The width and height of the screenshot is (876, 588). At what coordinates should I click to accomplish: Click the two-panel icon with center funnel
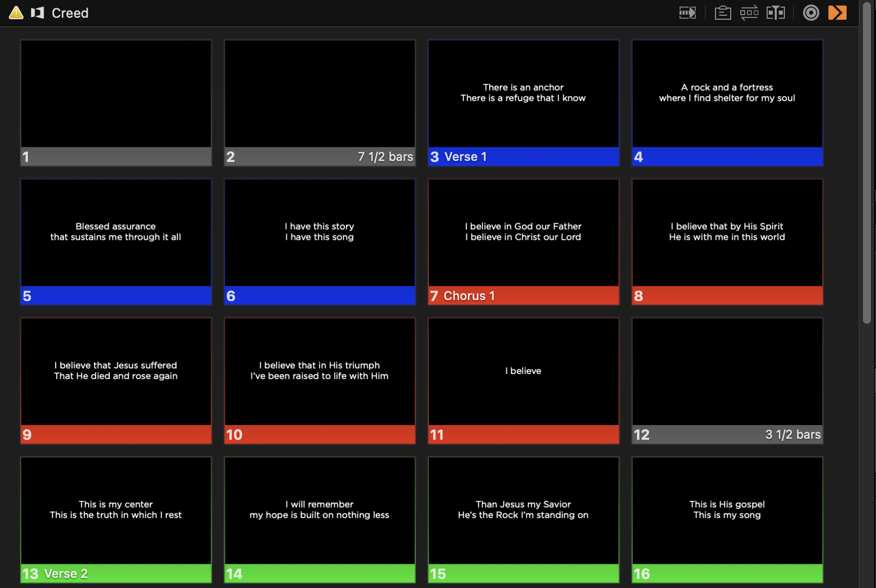pos(775,13)
